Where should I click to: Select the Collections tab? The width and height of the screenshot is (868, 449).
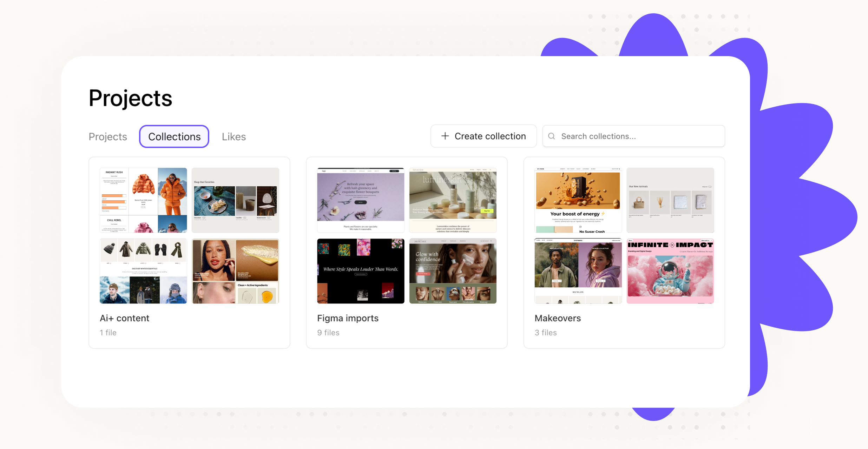[174, 136]
